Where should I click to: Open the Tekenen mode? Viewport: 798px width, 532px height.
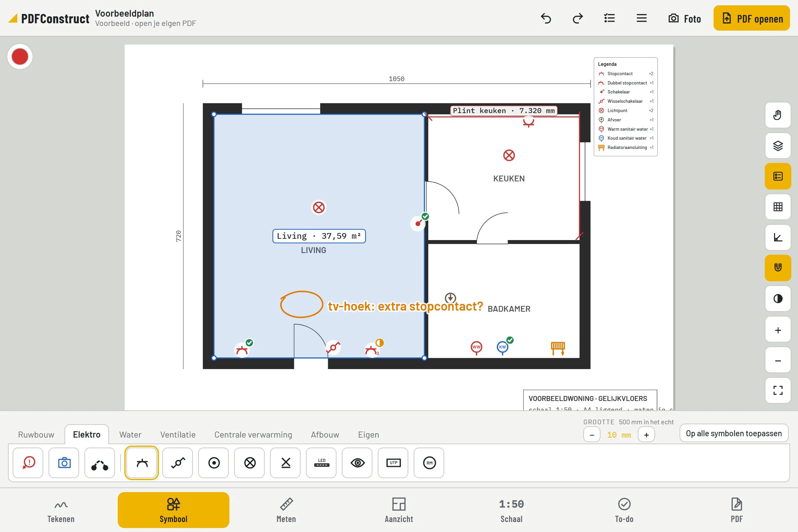(x=61, y=510)
